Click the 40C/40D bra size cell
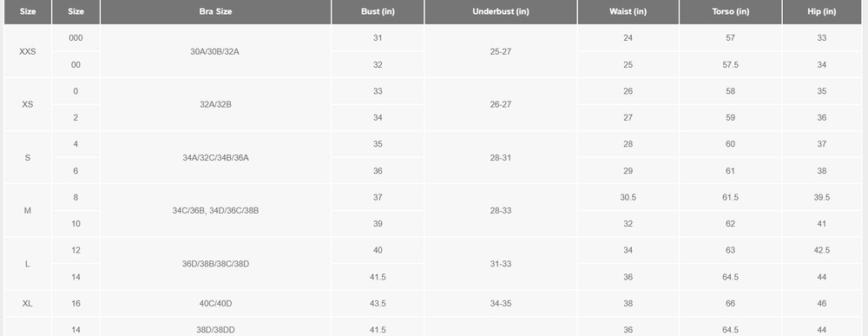 click(215, 304)
